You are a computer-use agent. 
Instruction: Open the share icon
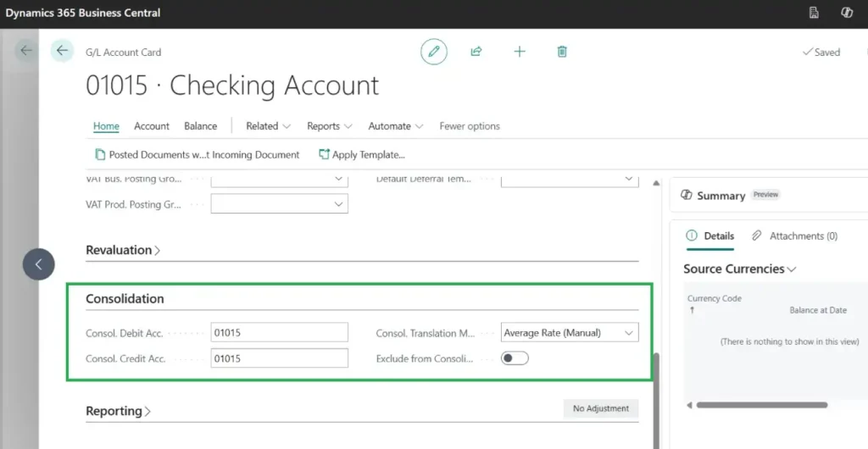[476, 52]
